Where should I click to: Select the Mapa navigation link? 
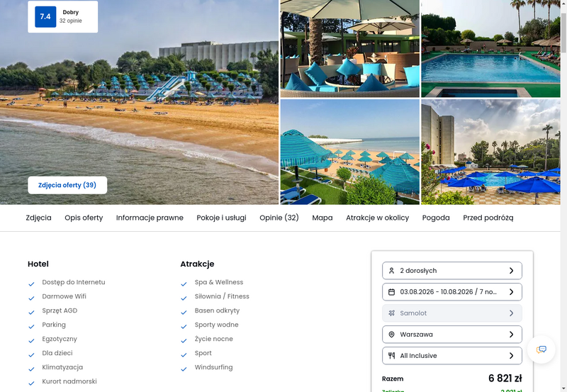pos(322,218)
